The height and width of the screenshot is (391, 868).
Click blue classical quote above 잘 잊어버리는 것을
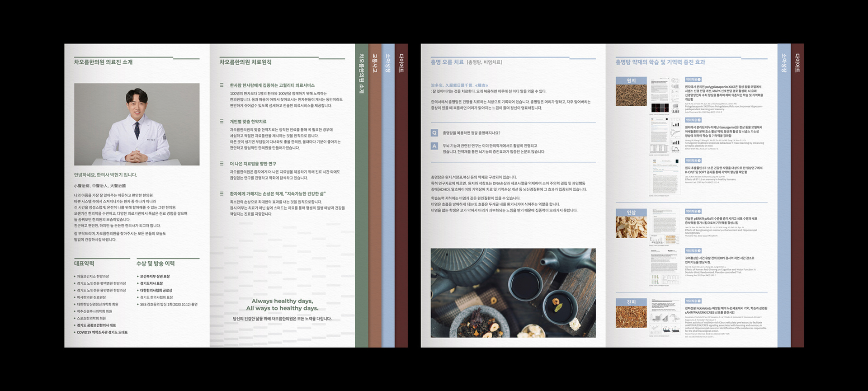click(x=459, y=85)
